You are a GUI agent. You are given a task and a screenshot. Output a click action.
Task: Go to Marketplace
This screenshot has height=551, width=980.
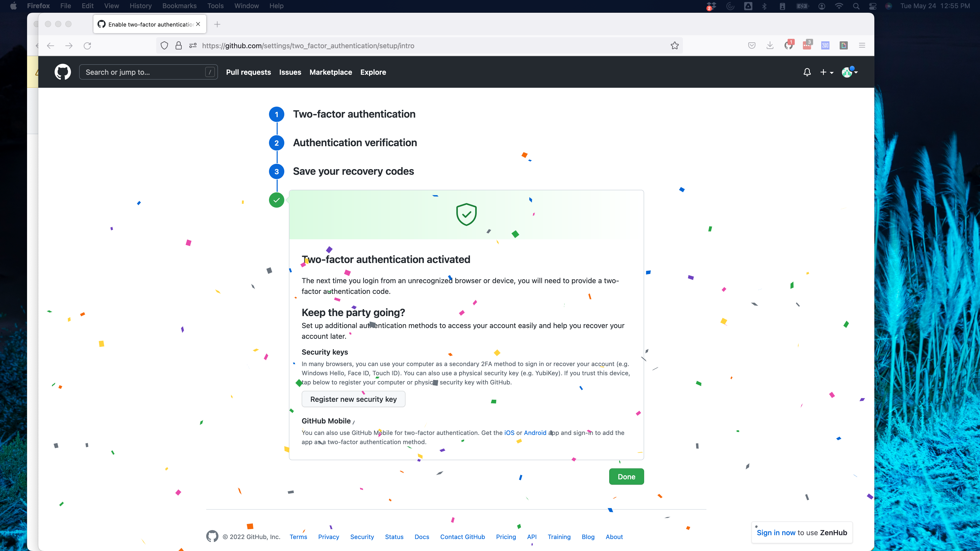click(x=330, y=72)
